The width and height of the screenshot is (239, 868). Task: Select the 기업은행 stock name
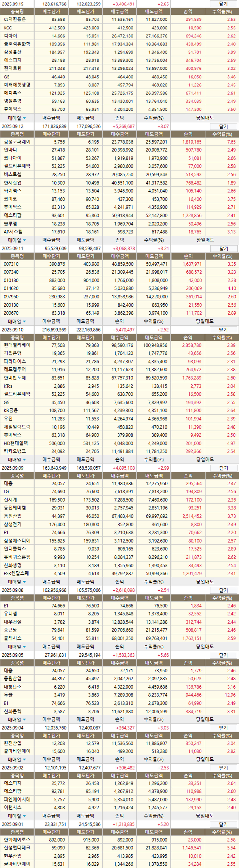click(13, 353)
